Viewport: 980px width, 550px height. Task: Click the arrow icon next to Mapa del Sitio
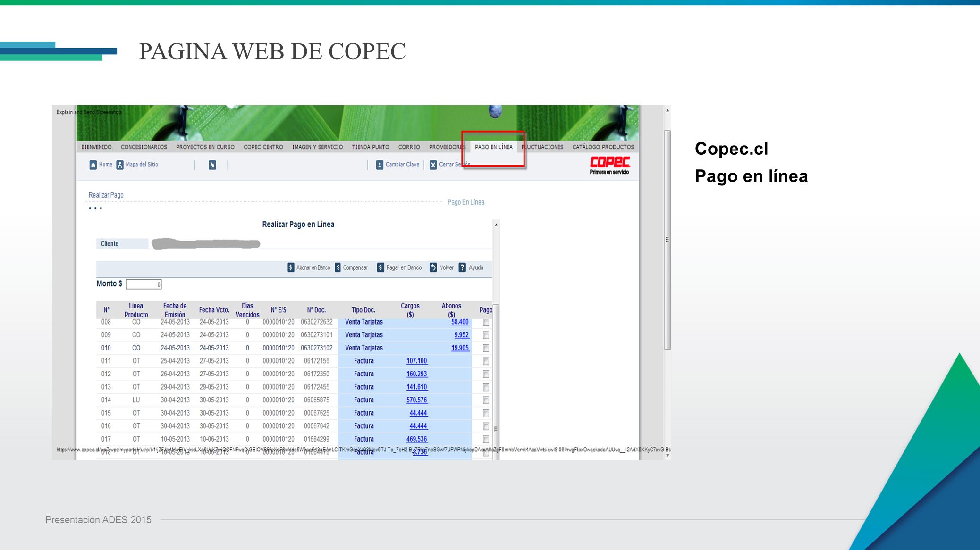coord(212,165)
